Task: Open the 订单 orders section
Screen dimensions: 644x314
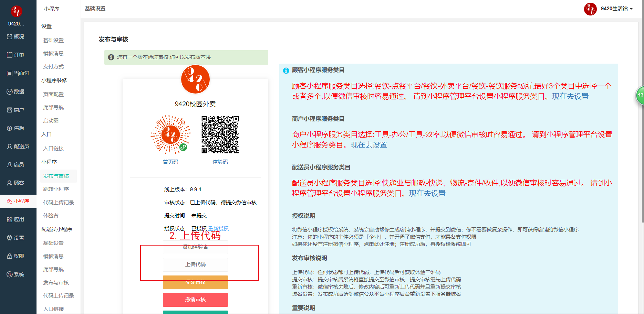Action: pos(15,55)
